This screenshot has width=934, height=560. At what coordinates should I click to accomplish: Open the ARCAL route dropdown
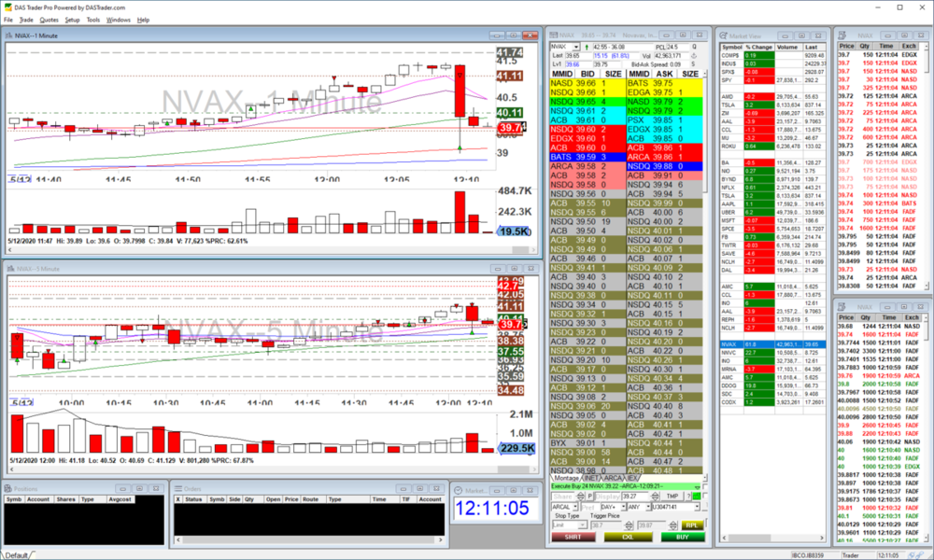click(574, 507)
